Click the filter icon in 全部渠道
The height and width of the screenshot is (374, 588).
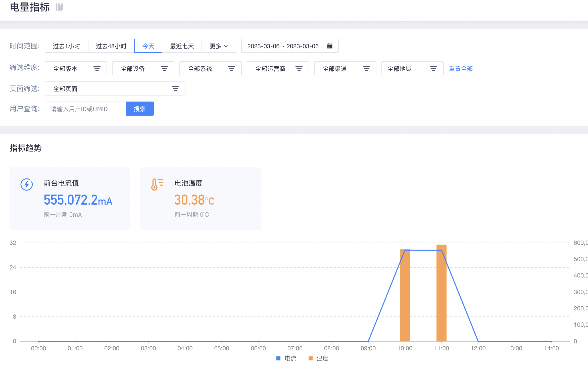point(366,68)
